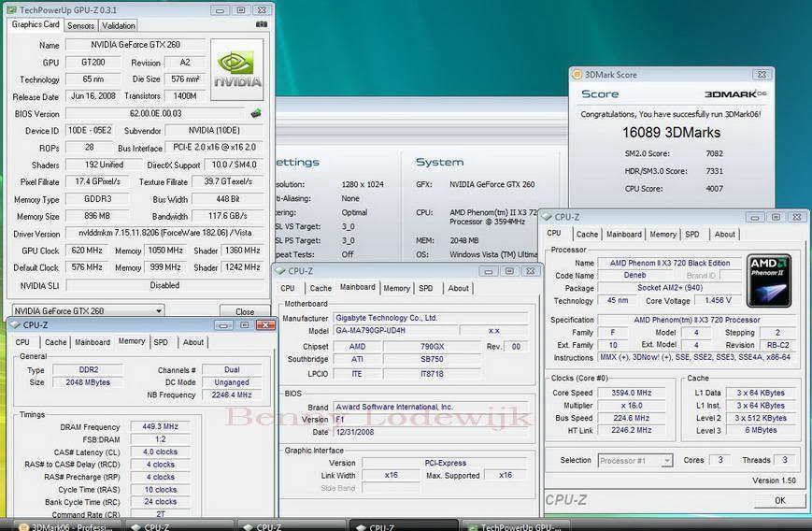Image resolution: width=812 pixels, height=531 pixels.
Task: Click the AMD Phenom II logo in CPU-Z
Action: pyautogui.click(x=768, y=280)
